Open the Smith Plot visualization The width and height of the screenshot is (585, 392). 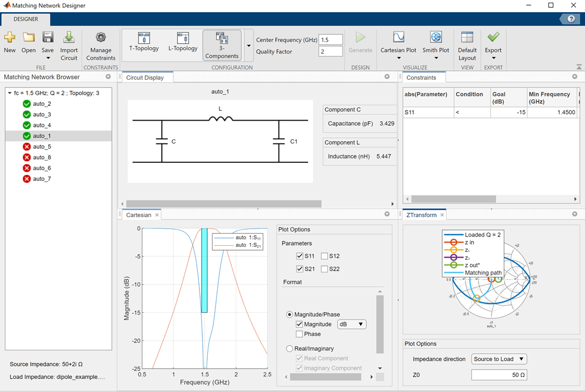[x=435, y=38]
